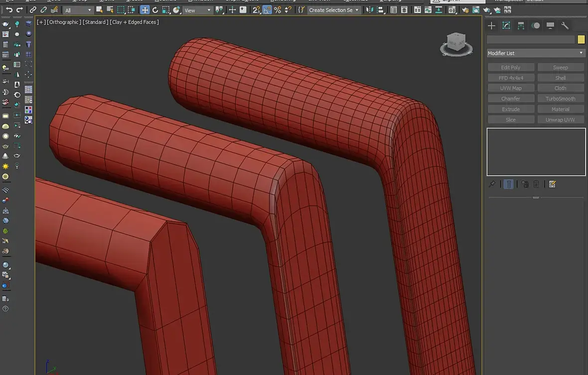Open the Rendered Frame Window icon
Image resolution: width=588 pixels, height=375 pixels.
(476, 10)
